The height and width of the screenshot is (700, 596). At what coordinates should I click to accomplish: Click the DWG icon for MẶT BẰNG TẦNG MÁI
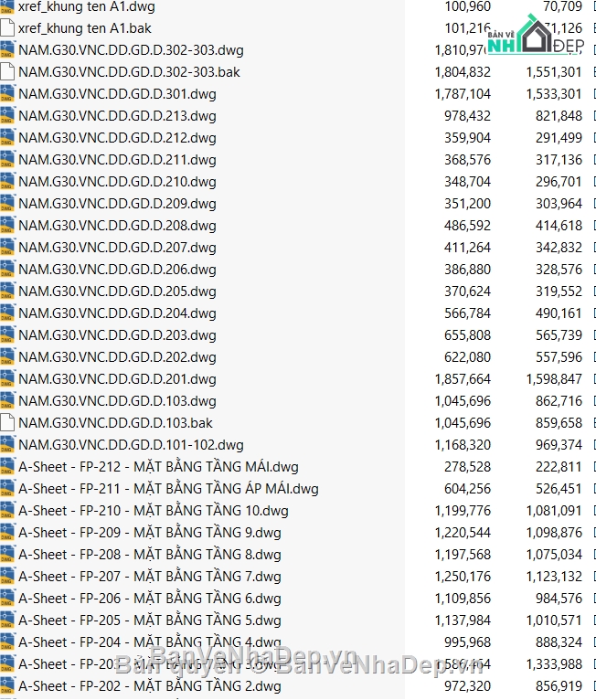[7, 466]
